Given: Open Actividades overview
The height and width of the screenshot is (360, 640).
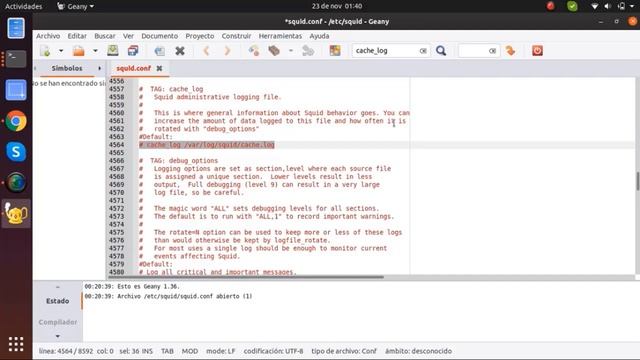Looking at the screenshot, I should coord(23,6).
